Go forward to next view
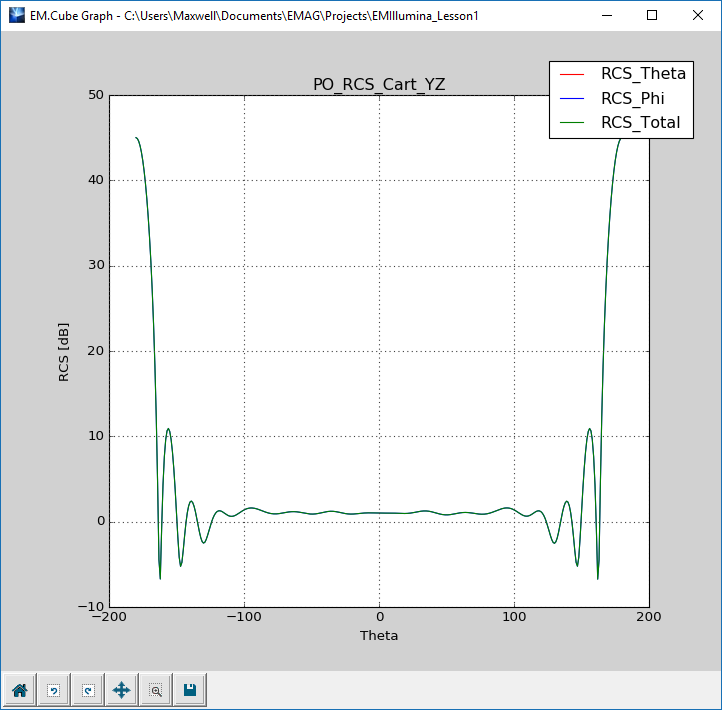This screenshot has width=722, height=710. coord(88,690)
